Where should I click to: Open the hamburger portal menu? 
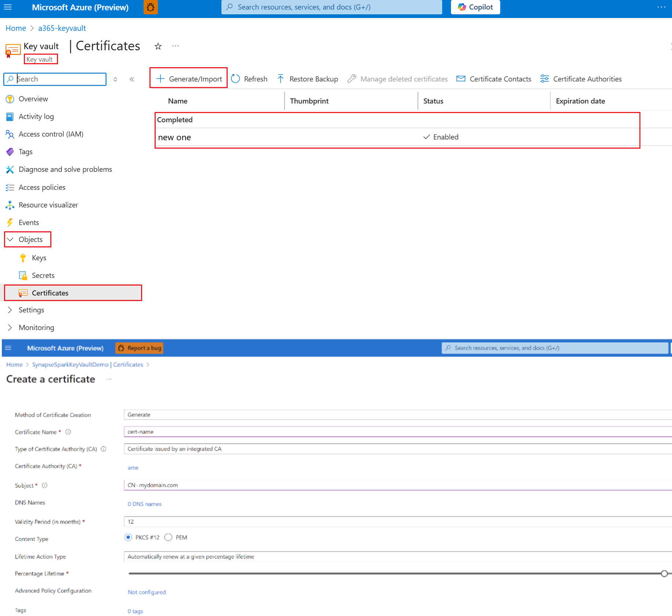click(8, 7)
